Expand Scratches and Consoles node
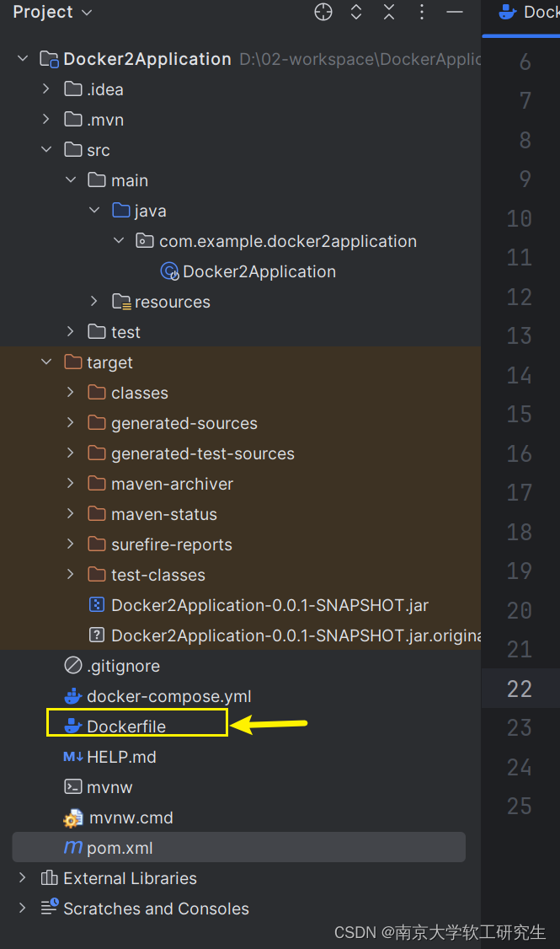Viewport: 560px width, 949px height. pyautogui.click(x=23, y=908)
